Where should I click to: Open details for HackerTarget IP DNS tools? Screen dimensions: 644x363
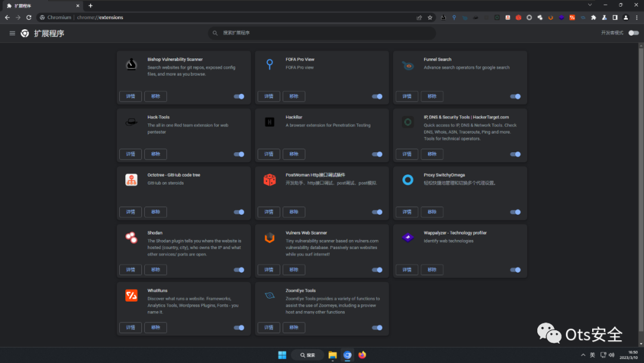click(x=407, y=154)
